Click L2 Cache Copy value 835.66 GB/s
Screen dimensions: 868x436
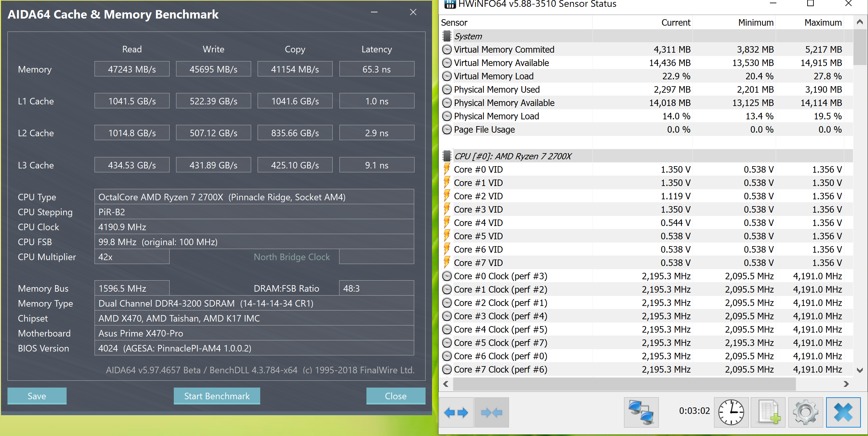point(295,133)
